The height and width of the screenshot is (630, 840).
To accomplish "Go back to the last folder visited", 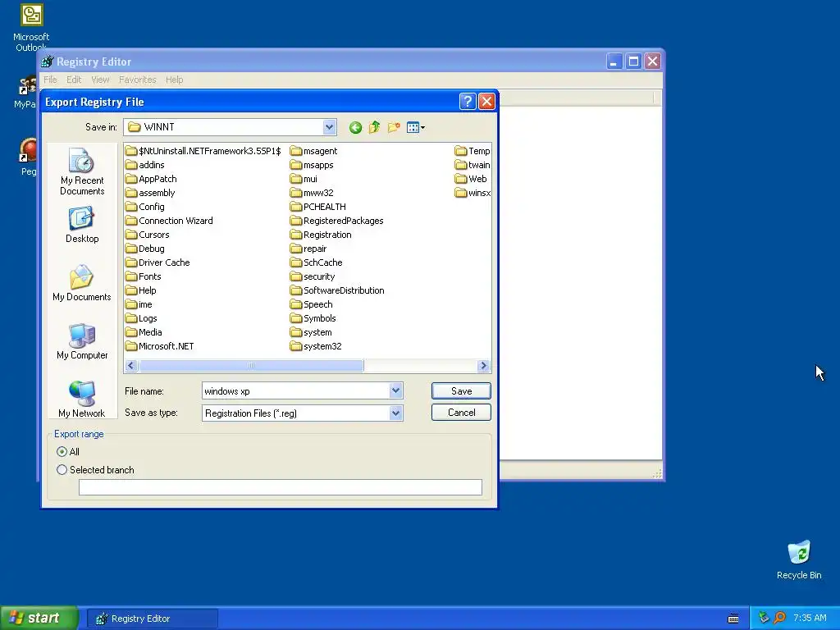I will [355, 127].
